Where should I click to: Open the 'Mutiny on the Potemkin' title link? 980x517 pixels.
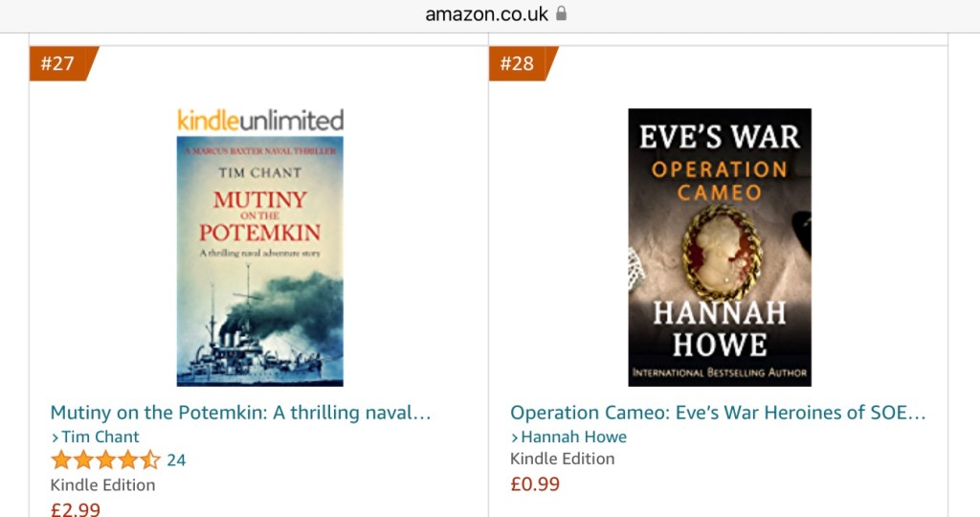(240, 413)
